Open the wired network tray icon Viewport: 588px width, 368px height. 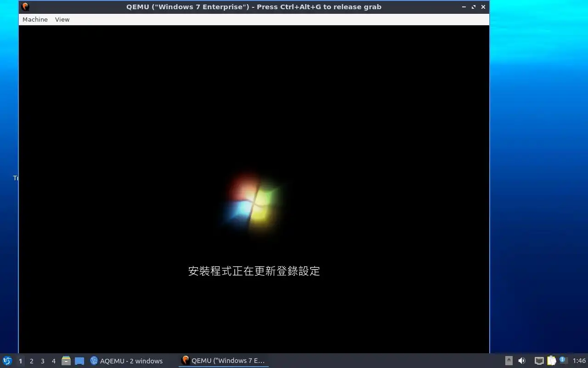(x=539, y=361)
